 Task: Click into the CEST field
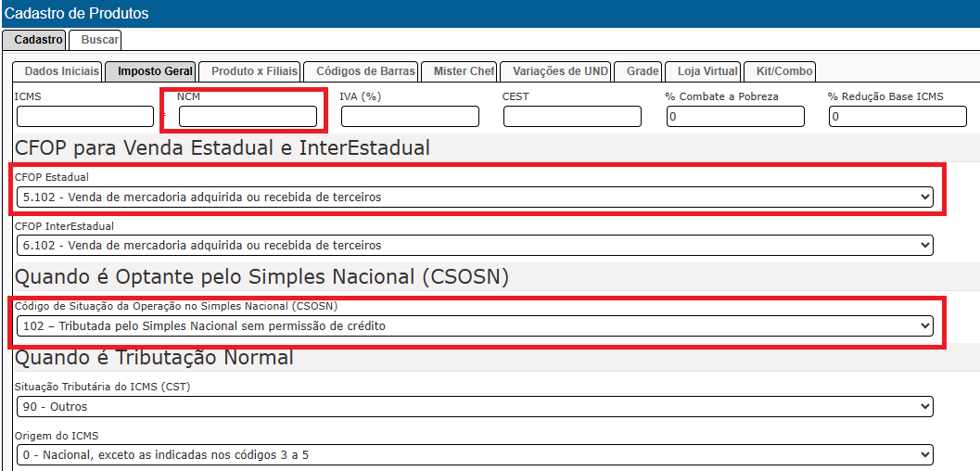point(572,116)
